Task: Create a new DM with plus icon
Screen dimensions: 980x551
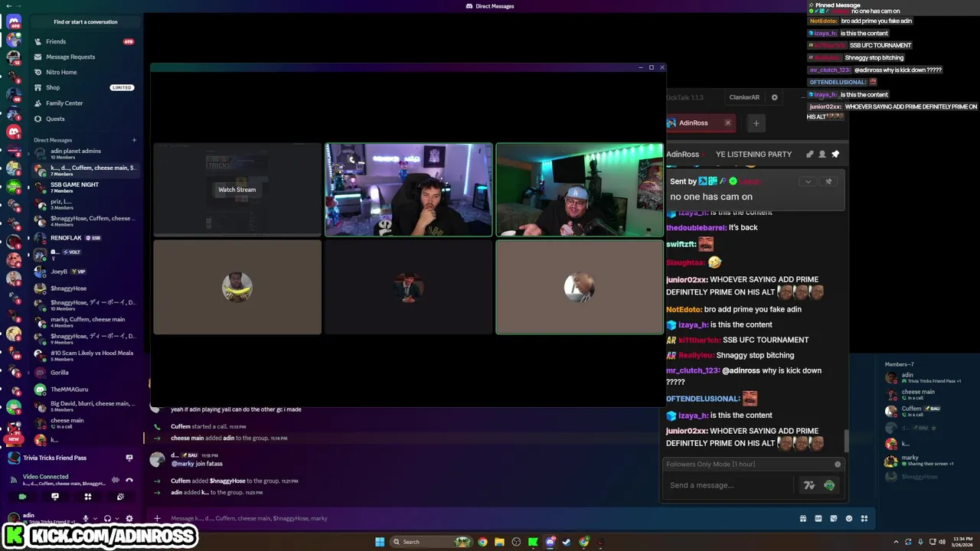Action: coord(134,140)
